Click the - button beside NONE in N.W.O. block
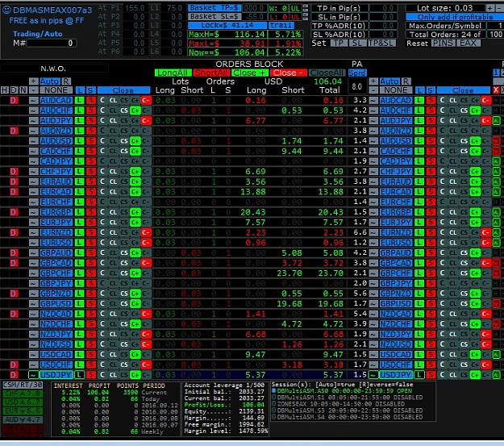The height and width of the screenshot is (446, 504). tap(33, 90)
